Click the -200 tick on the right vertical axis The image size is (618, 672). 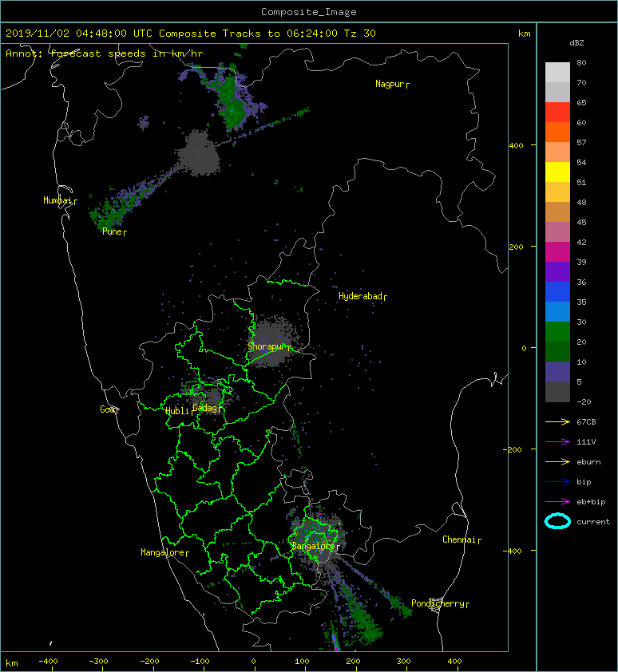(x=513, y=449)
